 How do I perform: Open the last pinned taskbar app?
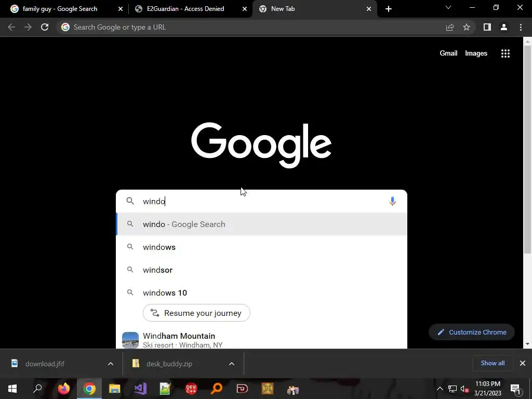(x=293, y=389)
